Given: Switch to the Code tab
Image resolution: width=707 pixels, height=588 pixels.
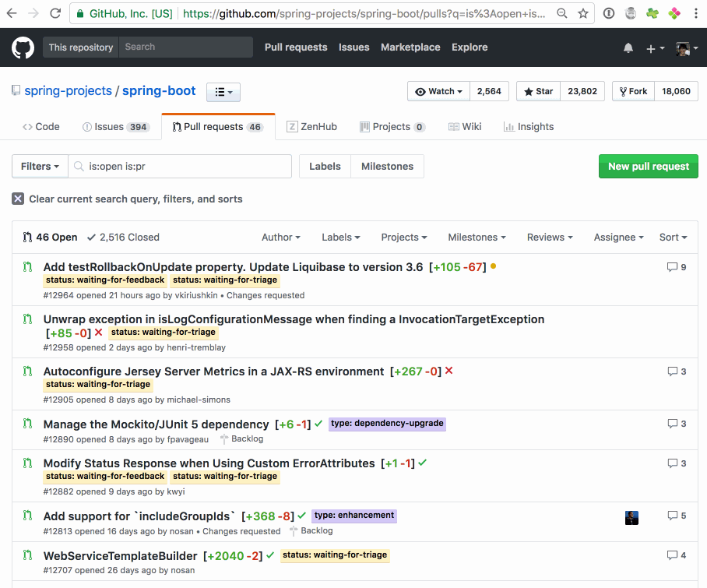Looking at the screenshot, I should click(x=41, y=127).
